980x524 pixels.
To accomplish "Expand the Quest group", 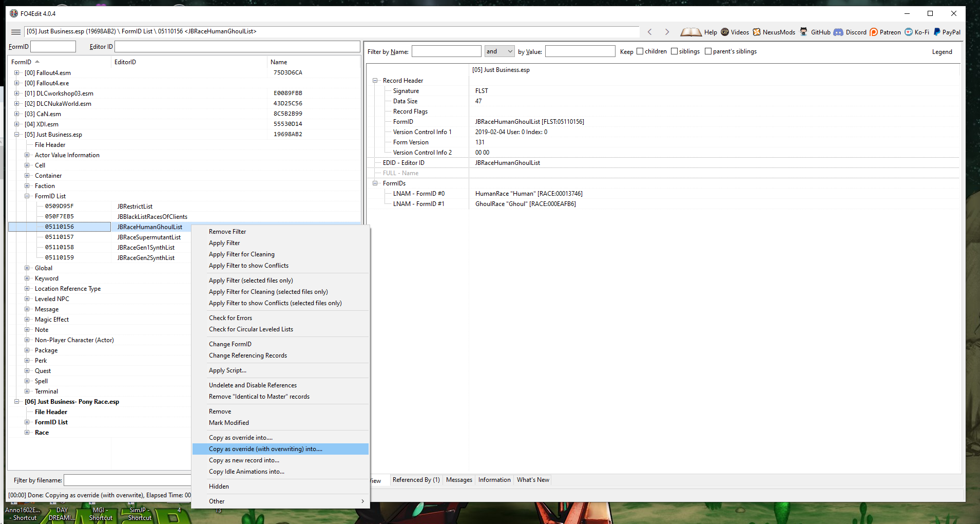I will point(27,371).
